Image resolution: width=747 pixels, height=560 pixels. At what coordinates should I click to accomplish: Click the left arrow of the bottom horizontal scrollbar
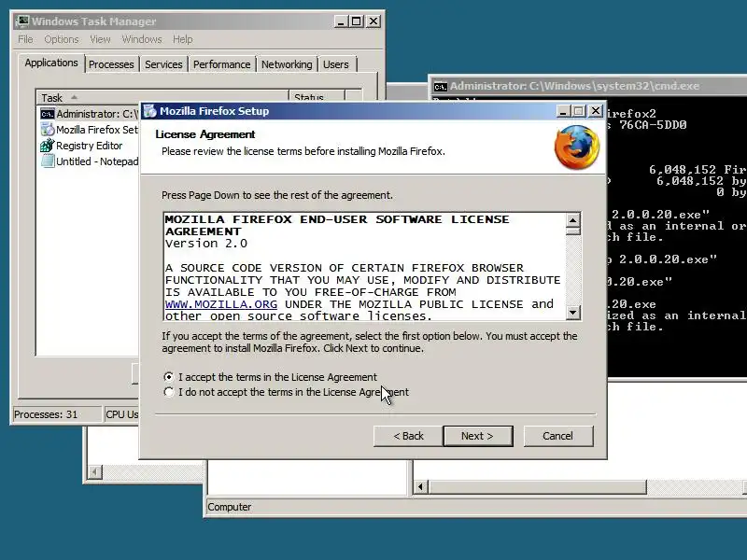tap(420, 486)
